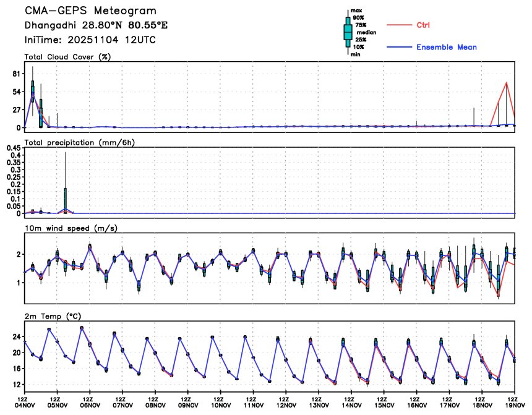532x415 pixels.
Task: Click the 0.05 tick on precipitation axis
Action: click(14, 207)
